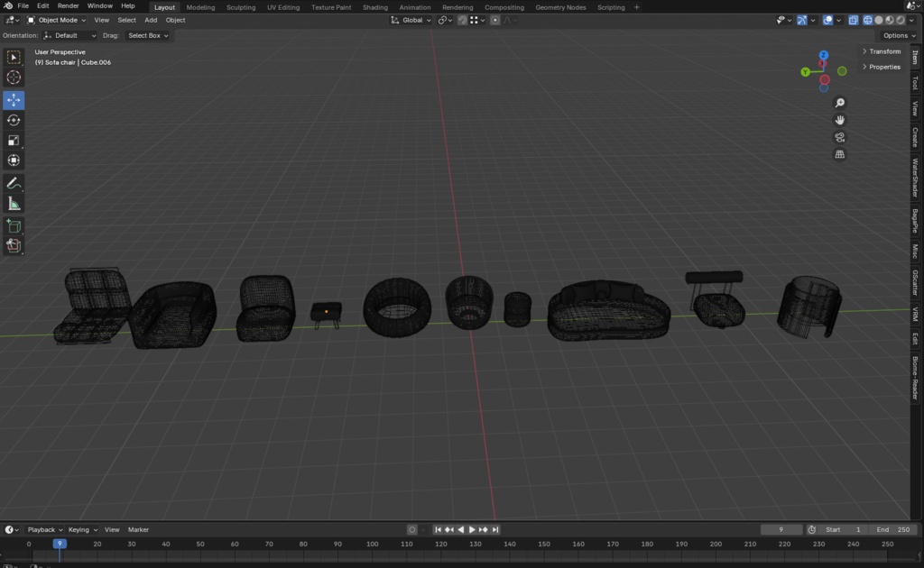Viewport: 924px width, 568px height.
Task: Open the Options dropdown
Action: point(899,35)
